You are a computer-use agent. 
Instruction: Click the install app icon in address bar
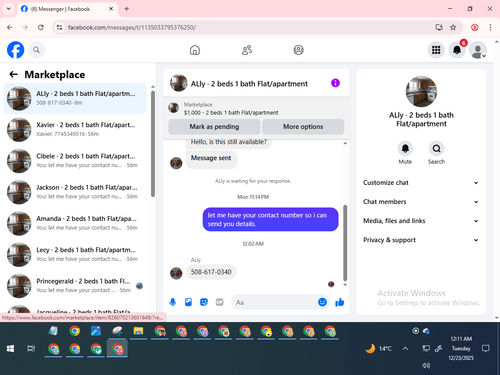[x=439, y=27]
